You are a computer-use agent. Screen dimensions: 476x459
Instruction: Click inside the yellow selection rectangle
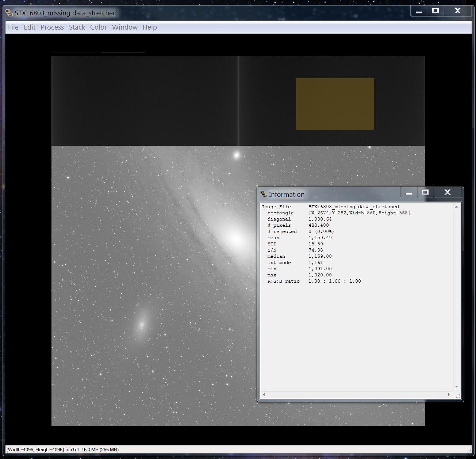335,104
